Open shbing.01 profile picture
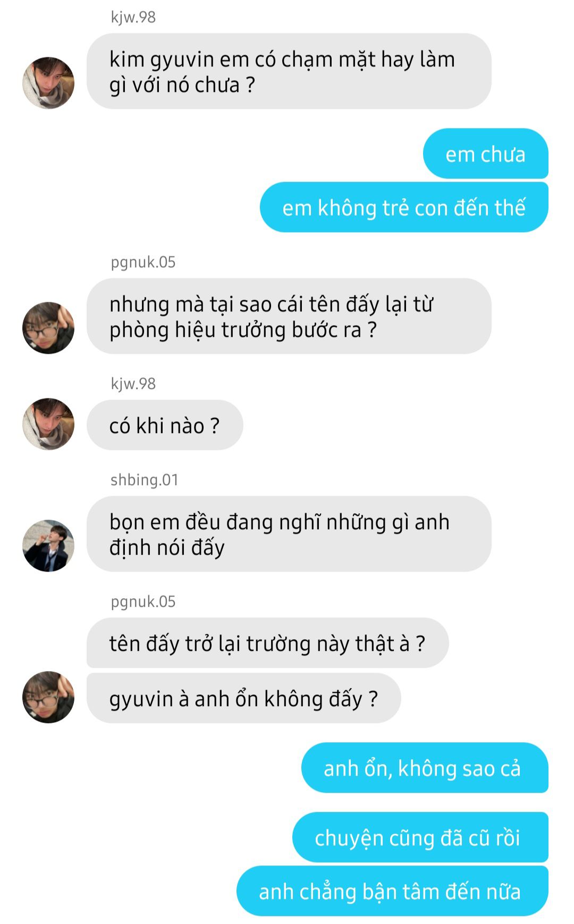The width and height of the screenshot is (574, 924). click(x=48, y=546)
